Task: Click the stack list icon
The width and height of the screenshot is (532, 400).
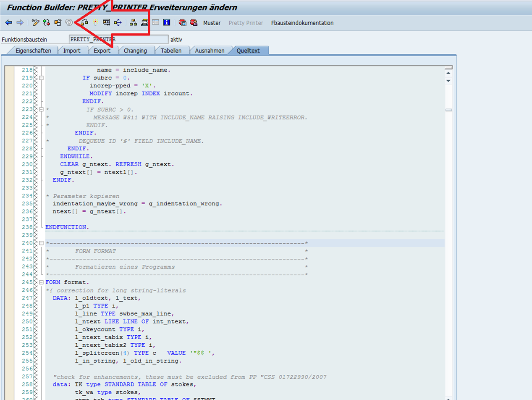Action: click(144, 23)
